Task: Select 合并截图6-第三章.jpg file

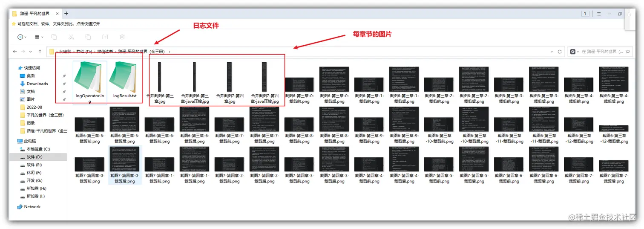Action: tap(160, 83)
